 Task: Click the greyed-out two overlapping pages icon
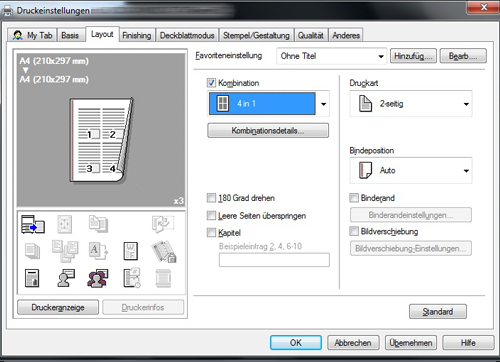click(98, 224)
